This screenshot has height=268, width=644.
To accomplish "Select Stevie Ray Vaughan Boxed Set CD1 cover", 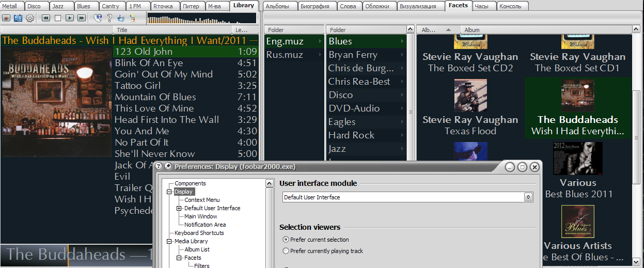I will (x=578, y=42).
